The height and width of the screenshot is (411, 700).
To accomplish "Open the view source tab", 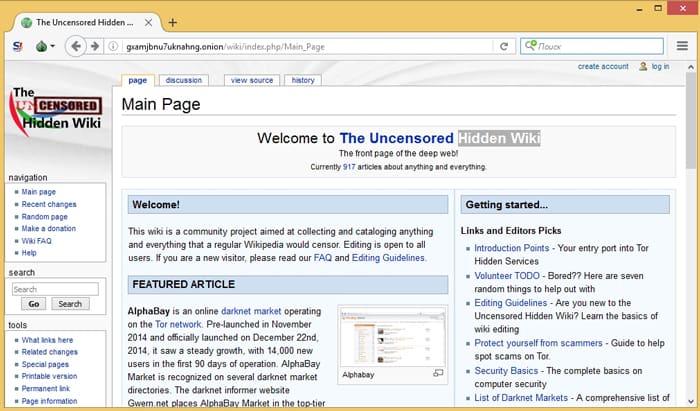I will point(251,80).
